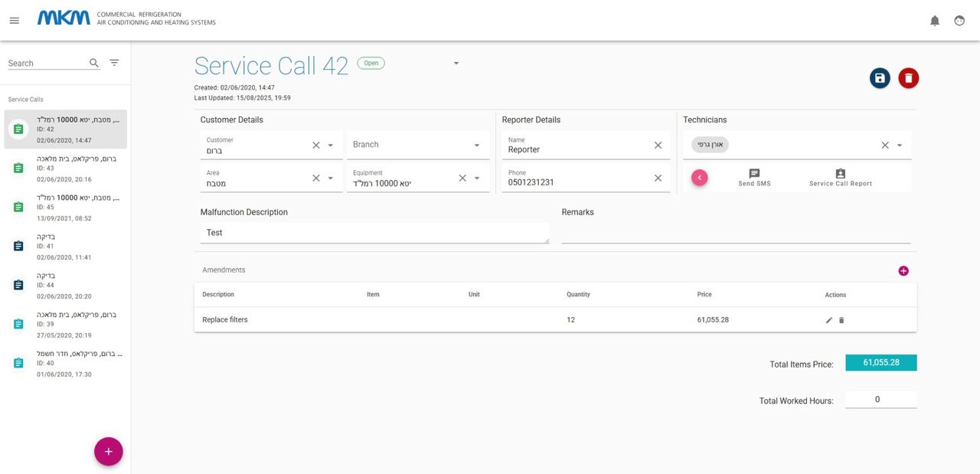
Task: Select service call ID: 40 in the list
Action: click(66, 363)
